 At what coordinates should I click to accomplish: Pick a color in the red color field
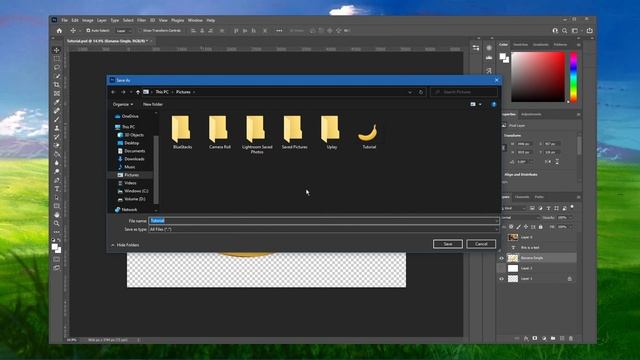click(x=538, y=77)
